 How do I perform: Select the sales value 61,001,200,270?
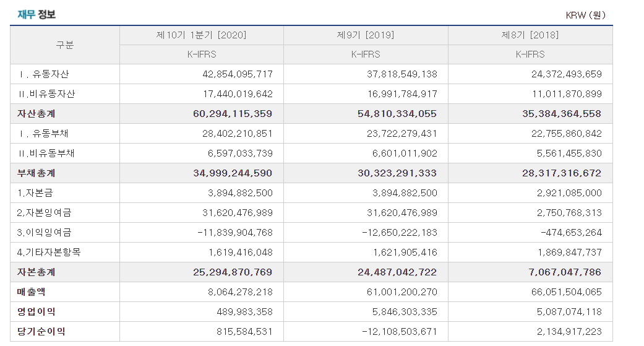pyautogui.click(x=402, y=292)
